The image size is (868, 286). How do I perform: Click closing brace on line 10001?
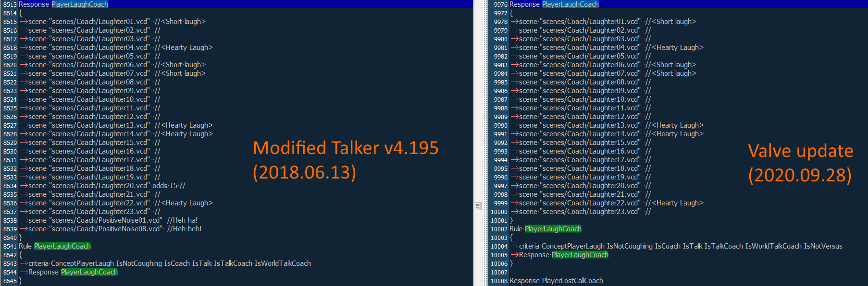click(x=511, y=220)
